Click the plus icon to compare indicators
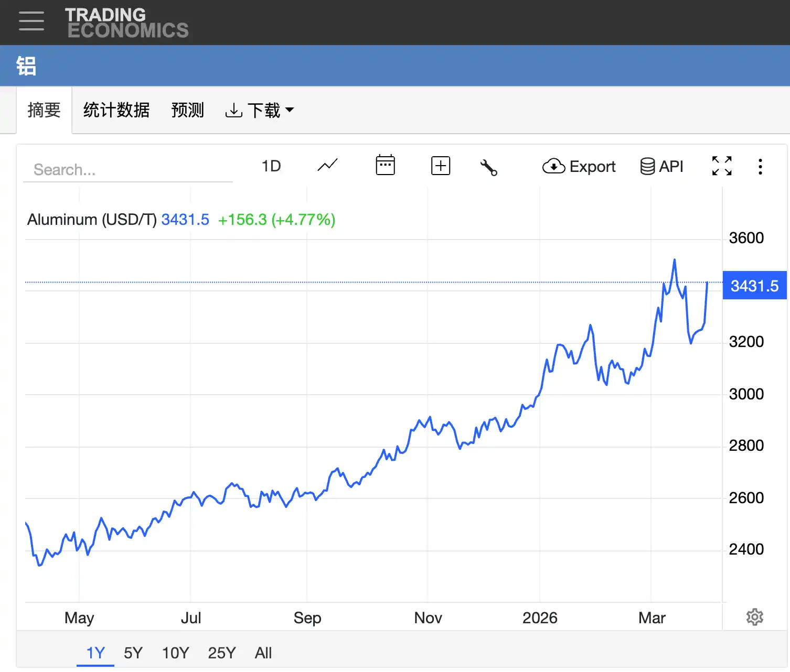 (x=440, y=166)
